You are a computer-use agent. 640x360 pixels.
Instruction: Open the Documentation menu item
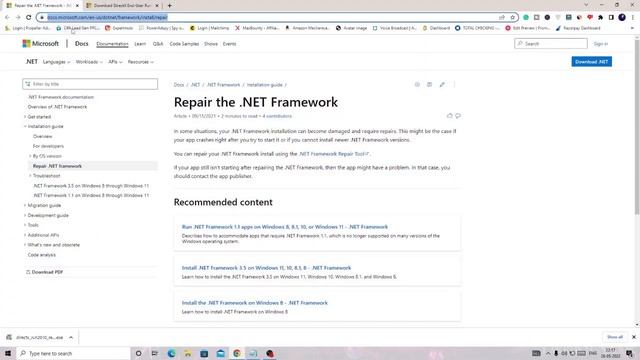tap(112, 44)
